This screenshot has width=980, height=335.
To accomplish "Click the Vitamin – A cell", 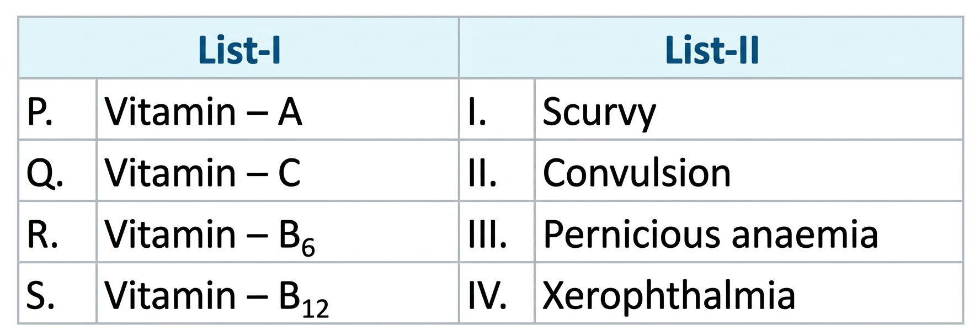I will click(x=203, y=112).
